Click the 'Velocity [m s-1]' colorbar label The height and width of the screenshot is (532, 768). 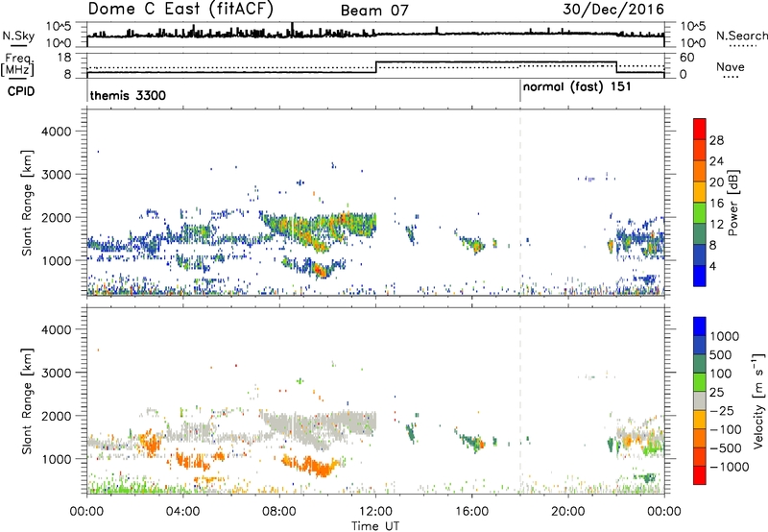[x=758, y=400]
